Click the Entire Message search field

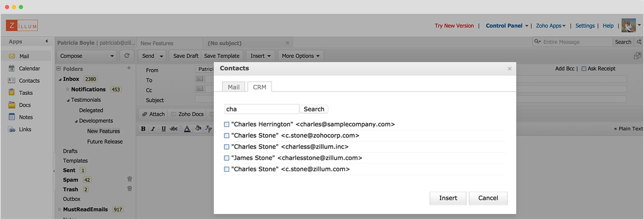pyautogui.click(x=576, y=42)
